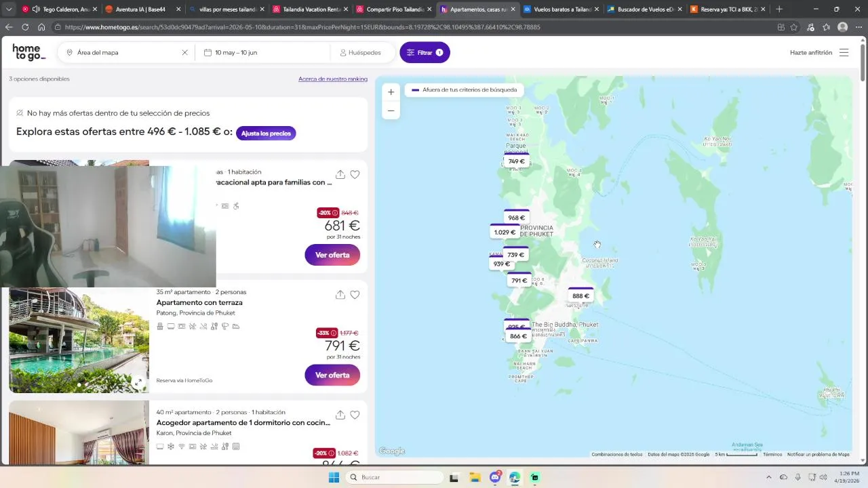Select the 749 € map price marker
The image size is (868, 488).
coord(517,161)
